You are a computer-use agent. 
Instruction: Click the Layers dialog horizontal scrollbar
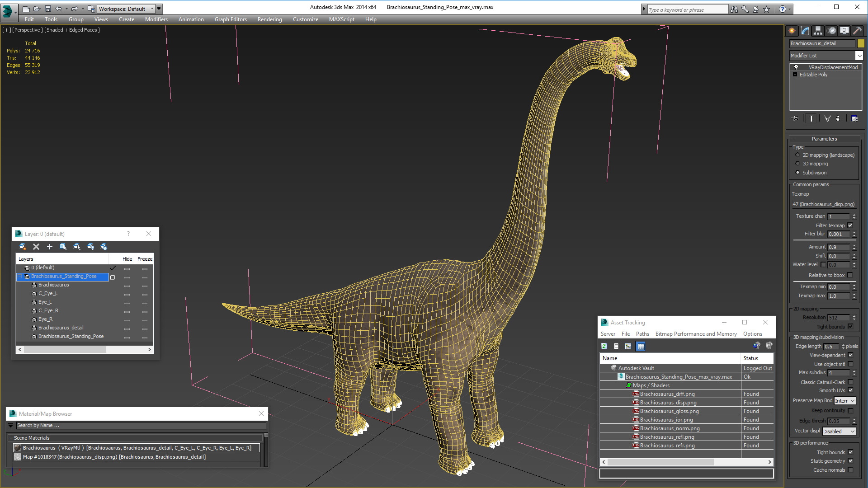(85, 350)
